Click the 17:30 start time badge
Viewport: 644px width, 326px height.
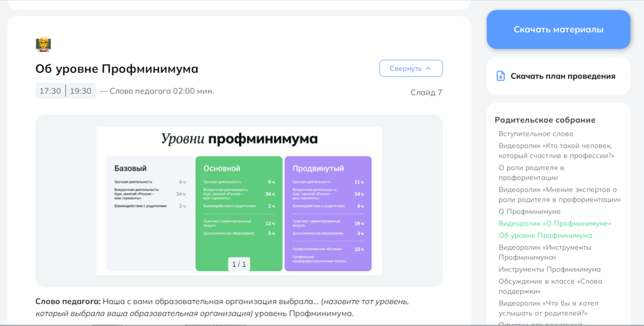point(50,91)
